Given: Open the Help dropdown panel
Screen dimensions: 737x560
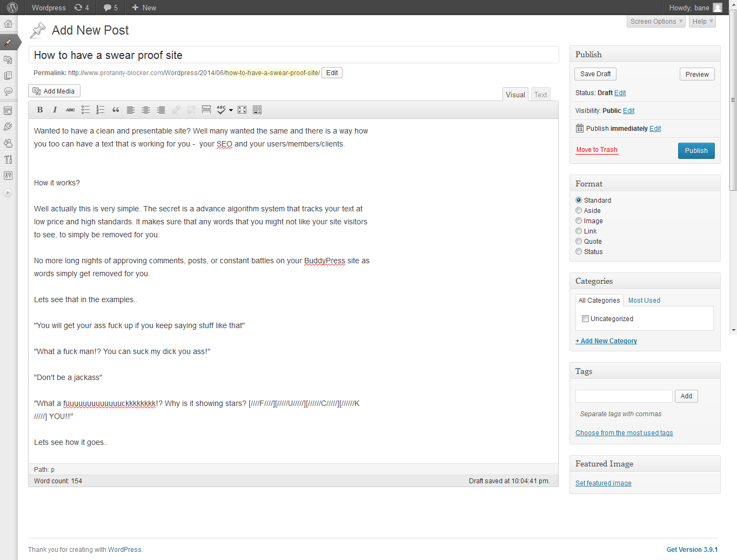Looking at the screenshot, I should 702,22.
